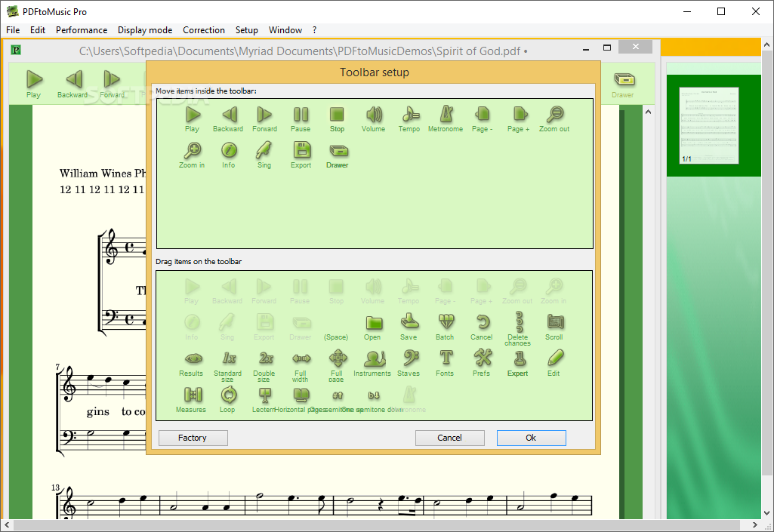Click the Edit pencil icon
The width and height of the screenshot is (774, 532).
555,358
